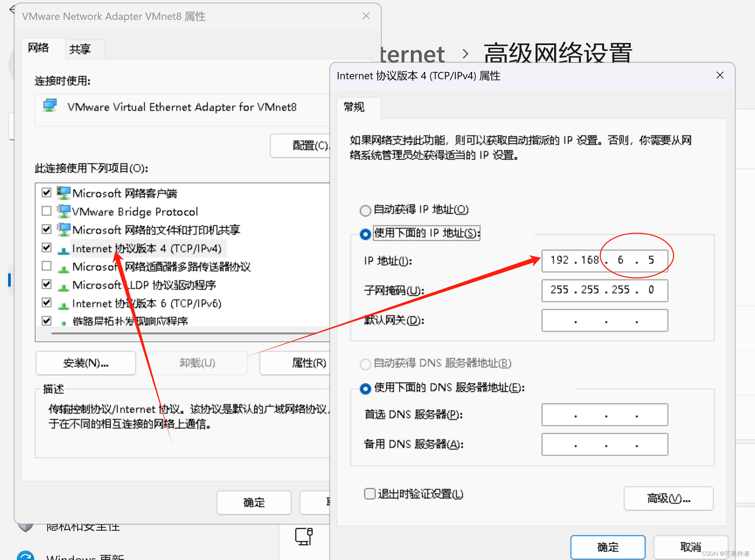Click the breadcrumb chevron before 高级网络设置

465,54
